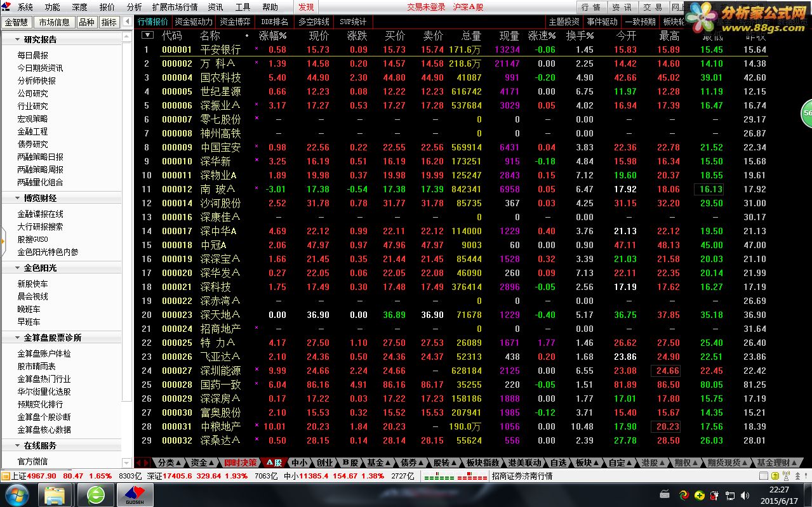The image size is (812, 507).
Task: Open 分析师快报 in the sidebar
Action: tap(36, 81)
